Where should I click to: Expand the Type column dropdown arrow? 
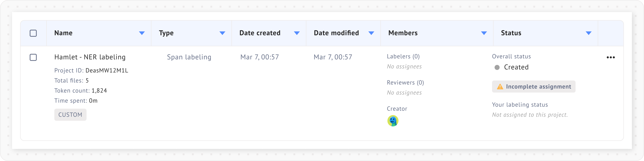222,33
